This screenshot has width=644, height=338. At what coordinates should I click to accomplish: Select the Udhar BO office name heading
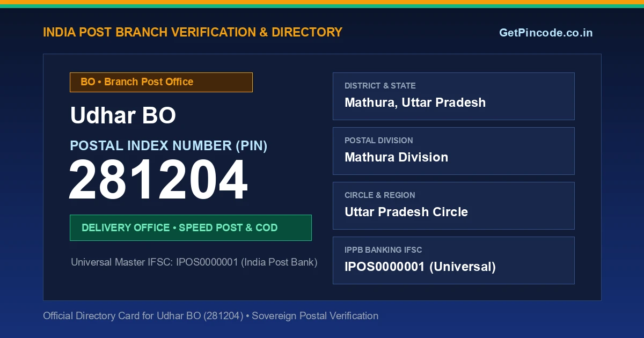click(123, 115)
